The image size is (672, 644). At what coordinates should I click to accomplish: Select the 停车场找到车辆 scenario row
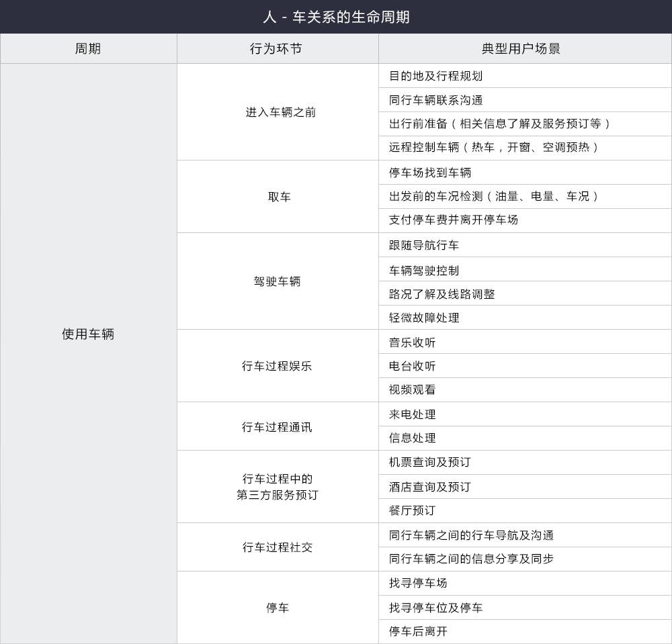click(x=430, y=173)
